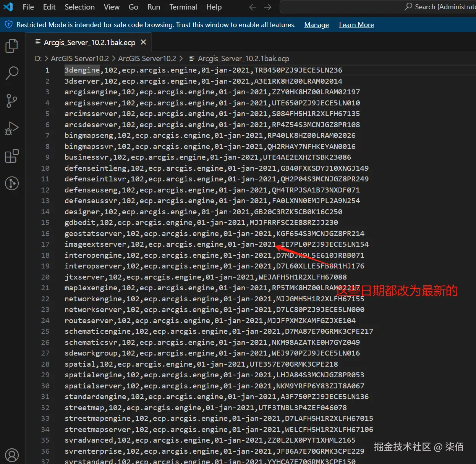
Task: Click the license key TRB450PZJ9JECE5LN236
Action: coord(298,70)
